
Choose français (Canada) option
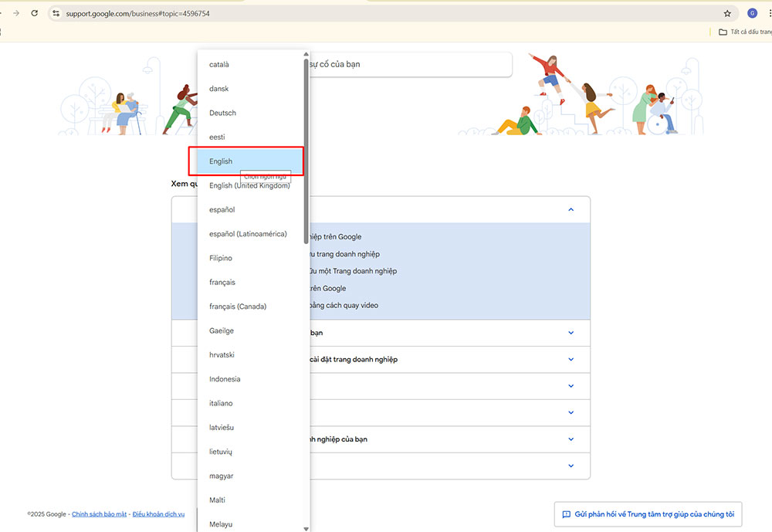coord(251,307)
